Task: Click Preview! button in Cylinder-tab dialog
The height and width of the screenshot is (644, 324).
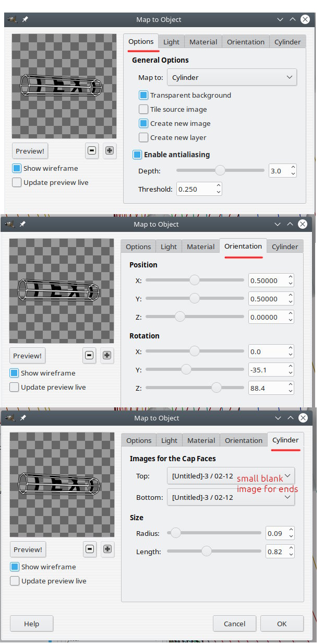Action: pyautogui.click(x=28, y=549)
